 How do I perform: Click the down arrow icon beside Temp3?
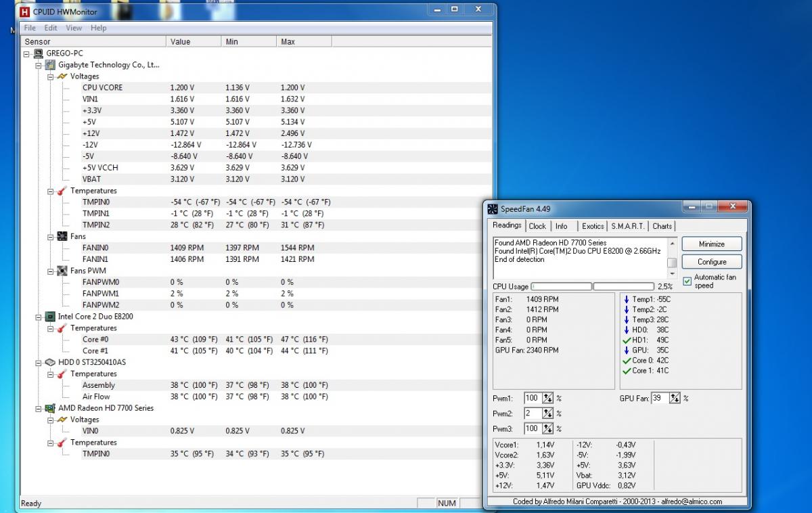click(627, 319)
